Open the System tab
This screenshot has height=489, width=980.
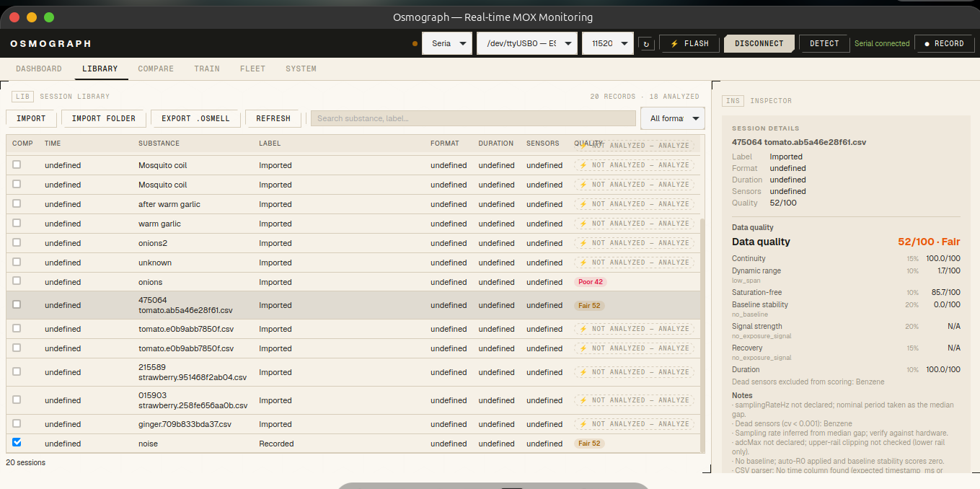click(301, 69)
